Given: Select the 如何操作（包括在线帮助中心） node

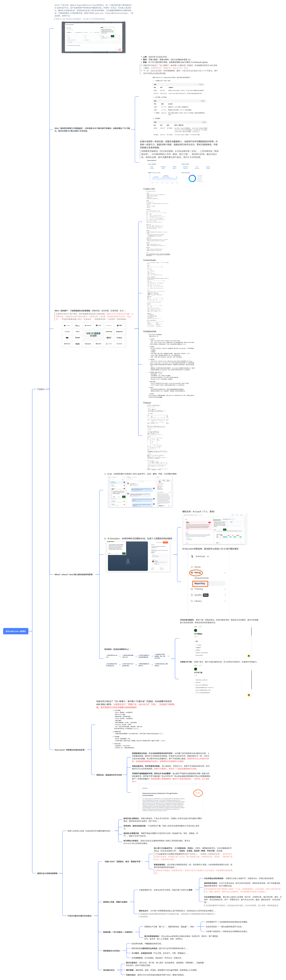Looking at the screenshot, I should [118, 649].
